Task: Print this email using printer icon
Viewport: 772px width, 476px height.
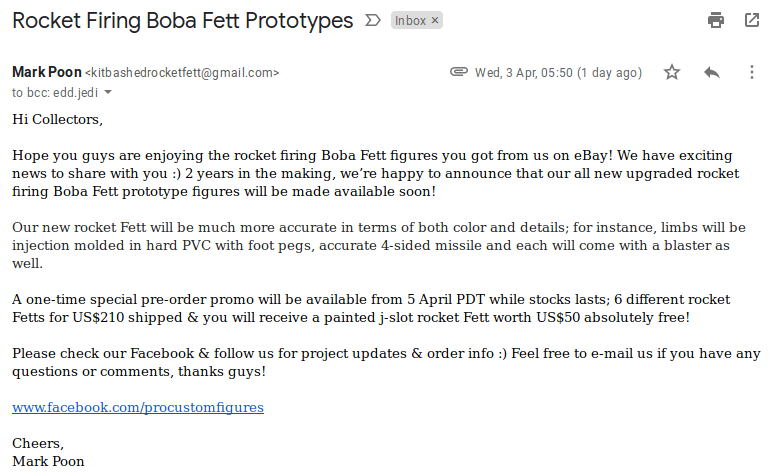Action: coord(715,20)
